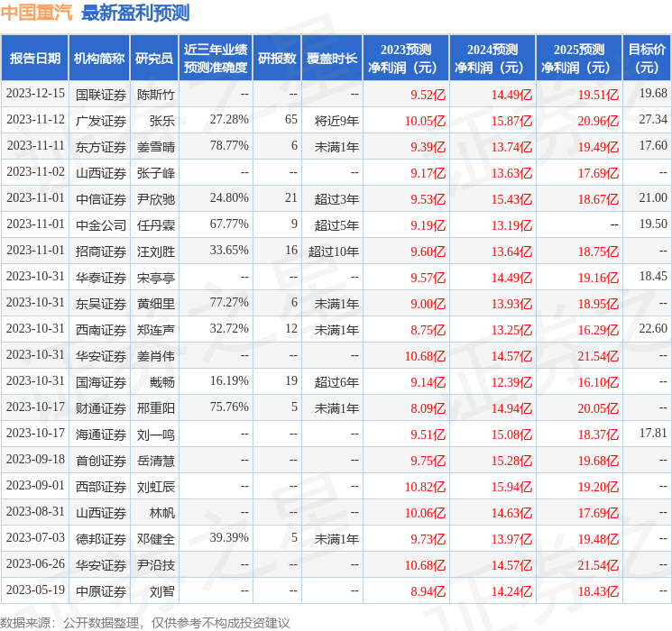Select analyst name 陈斯竹
The image size is (672, 631).
tap(155, 95)
